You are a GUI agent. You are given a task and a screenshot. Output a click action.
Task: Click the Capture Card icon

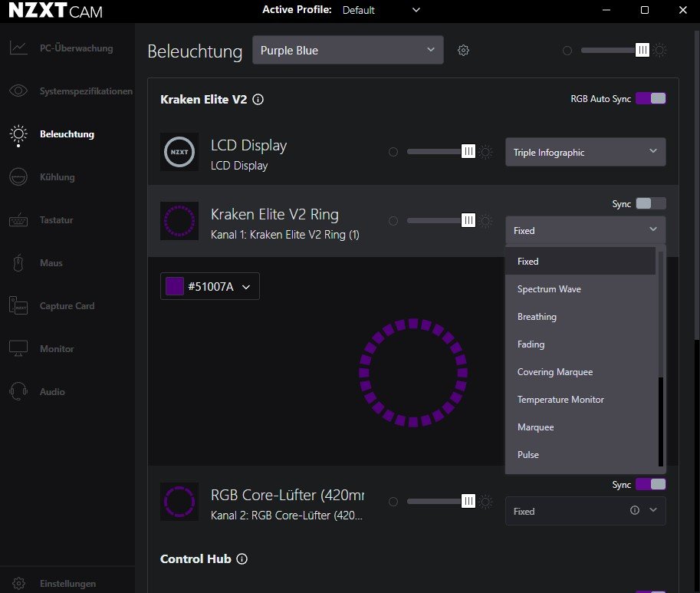(18, 305)
